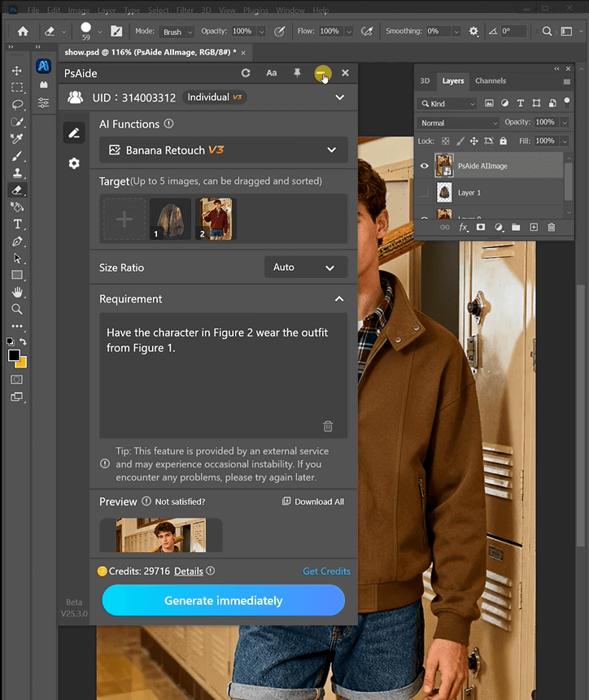Viewport: 589px width, 700px height.
Task: Open the Size Ratio Auto dropdown
Action: (306, 267)
